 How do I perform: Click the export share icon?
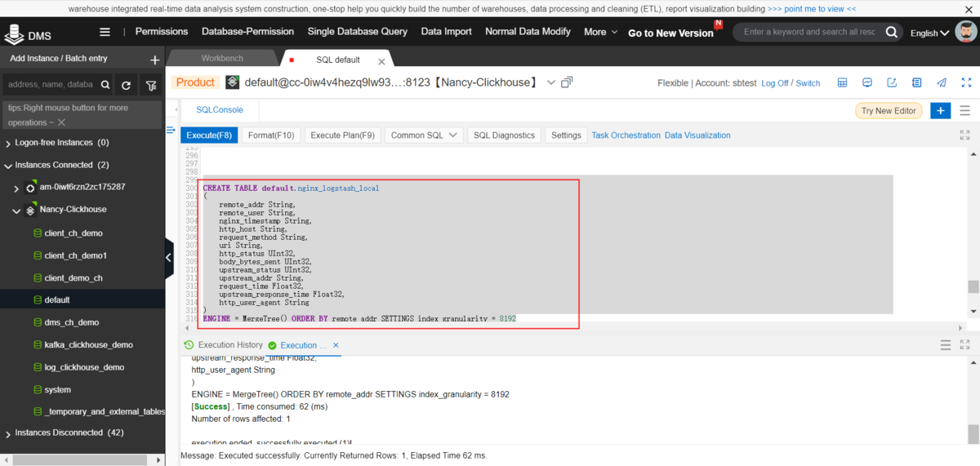(892, 83)
